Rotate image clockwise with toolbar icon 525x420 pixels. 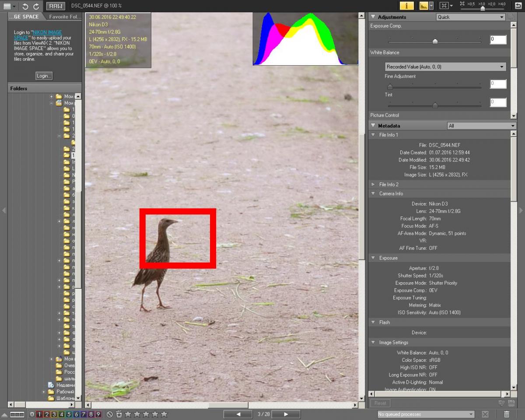click(36, 6)
